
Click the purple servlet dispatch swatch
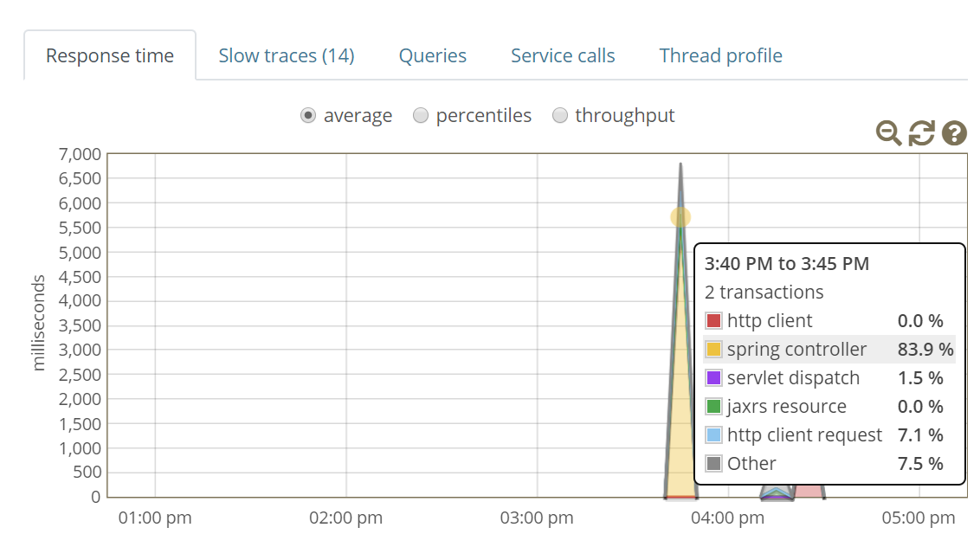713,378
